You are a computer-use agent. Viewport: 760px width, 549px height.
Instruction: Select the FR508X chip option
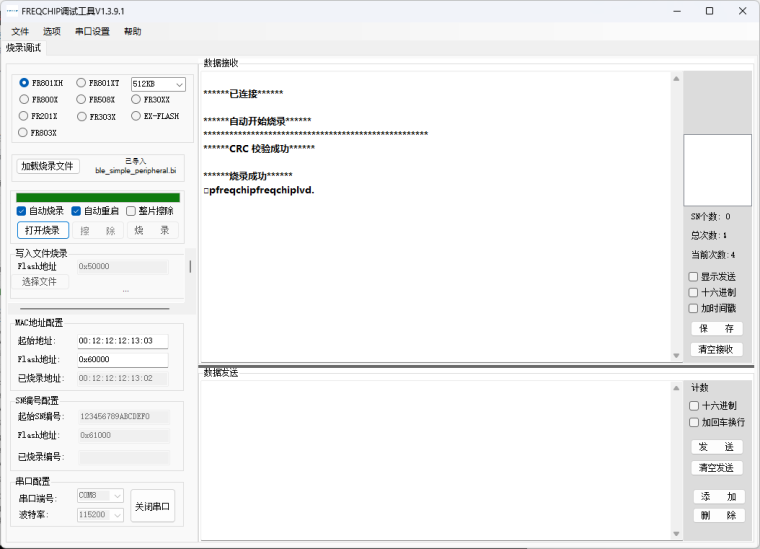(x=81, y=100)
